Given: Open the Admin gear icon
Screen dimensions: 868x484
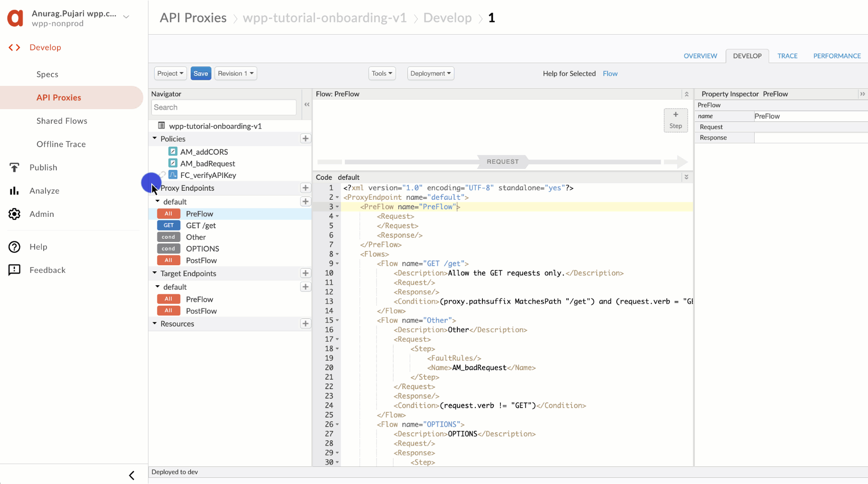Looking at the screenshot, I should pyautogui.click(x=14, y=214).
